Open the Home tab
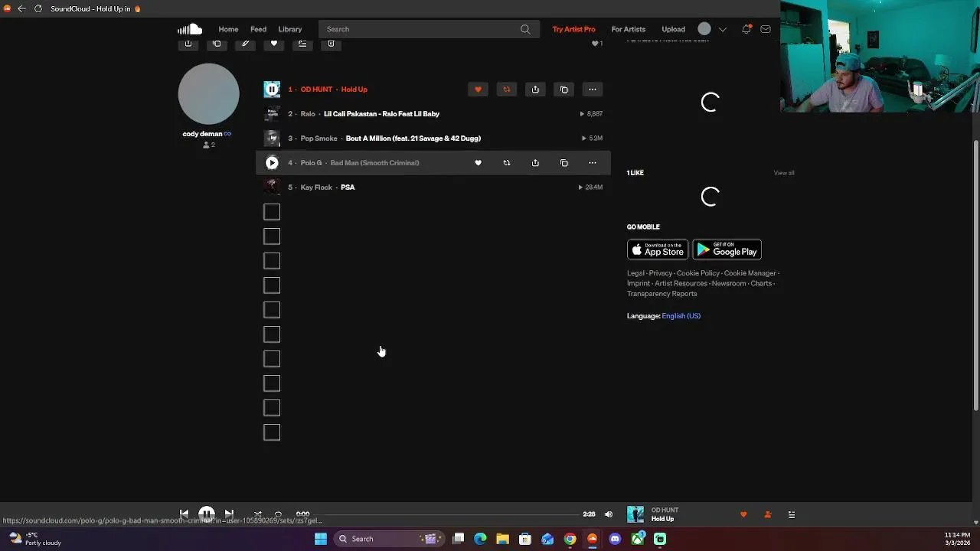The image size is (980, 551). pyautogui.click(x=228, y=29)
